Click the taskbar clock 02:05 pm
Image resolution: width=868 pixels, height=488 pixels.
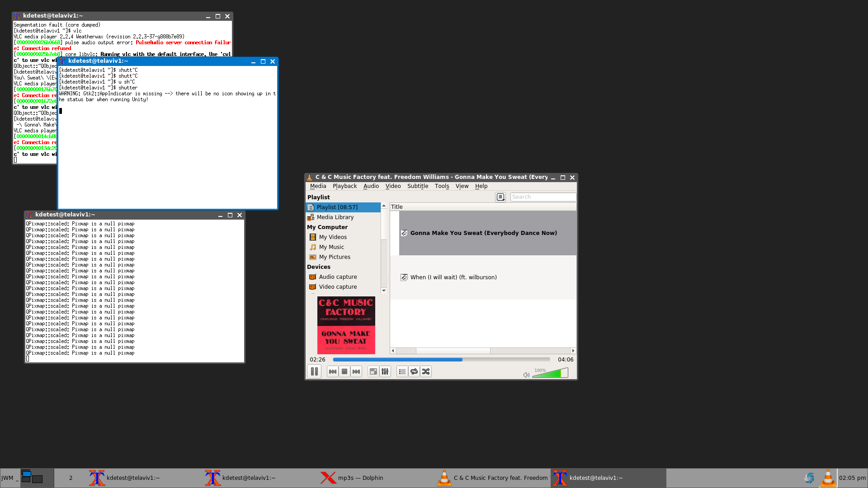tap(853, 478)
